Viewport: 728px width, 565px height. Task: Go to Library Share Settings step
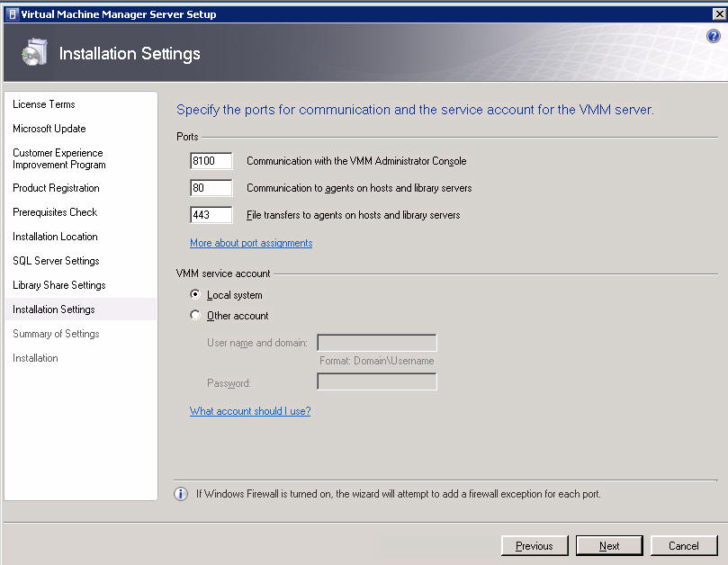click(x=59, y=285)
